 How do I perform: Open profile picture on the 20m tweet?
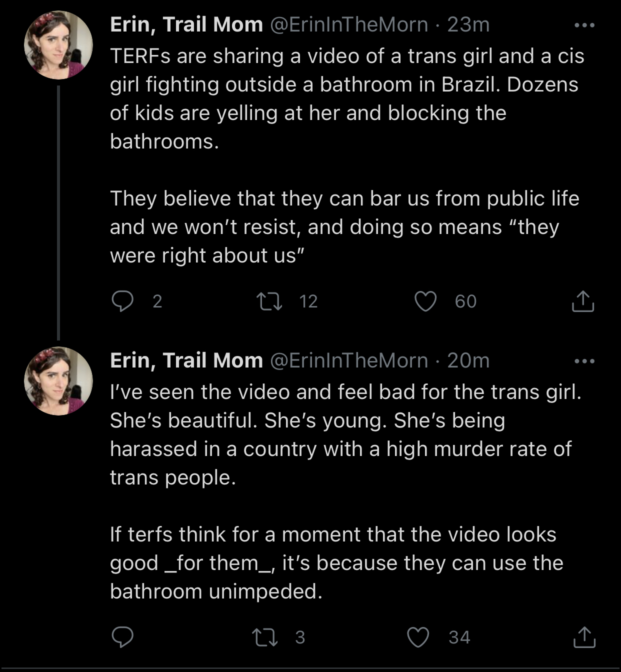point(58,381)
